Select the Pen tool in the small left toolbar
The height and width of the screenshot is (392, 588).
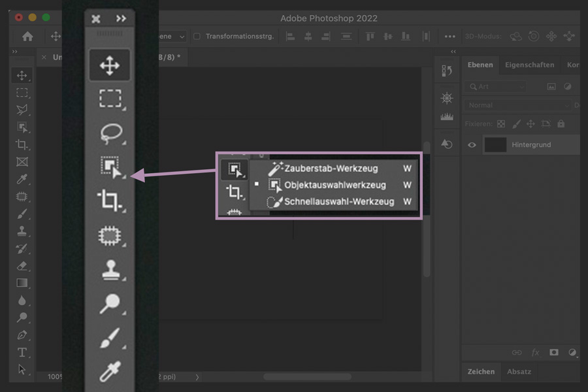tap(22, 335)
